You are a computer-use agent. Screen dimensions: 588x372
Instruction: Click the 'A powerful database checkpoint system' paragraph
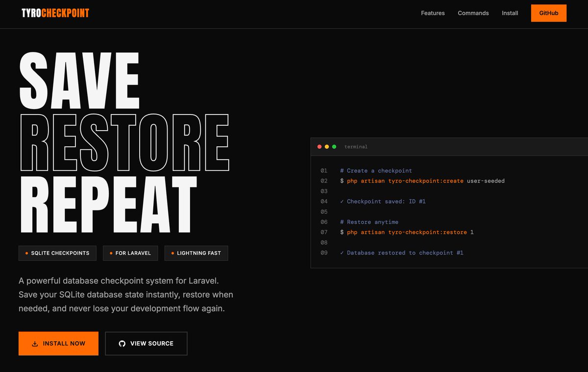click(x=126, y=295)
